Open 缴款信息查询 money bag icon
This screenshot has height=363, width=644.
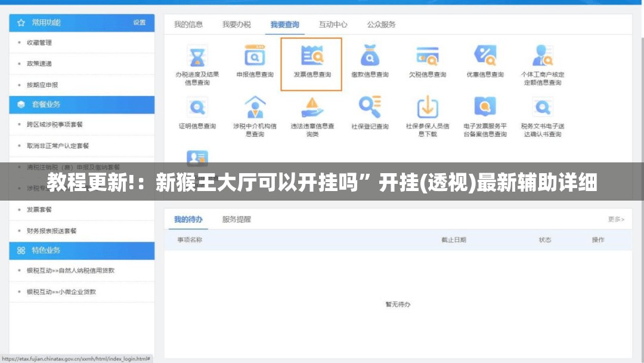pos(370,56)
